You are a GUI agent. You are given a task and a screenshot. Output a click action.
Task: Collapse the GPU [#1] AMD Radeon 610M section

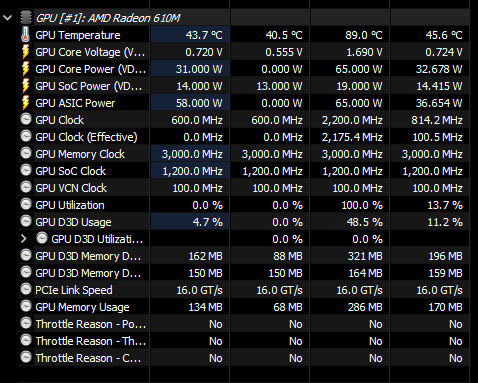pos(7,18)
